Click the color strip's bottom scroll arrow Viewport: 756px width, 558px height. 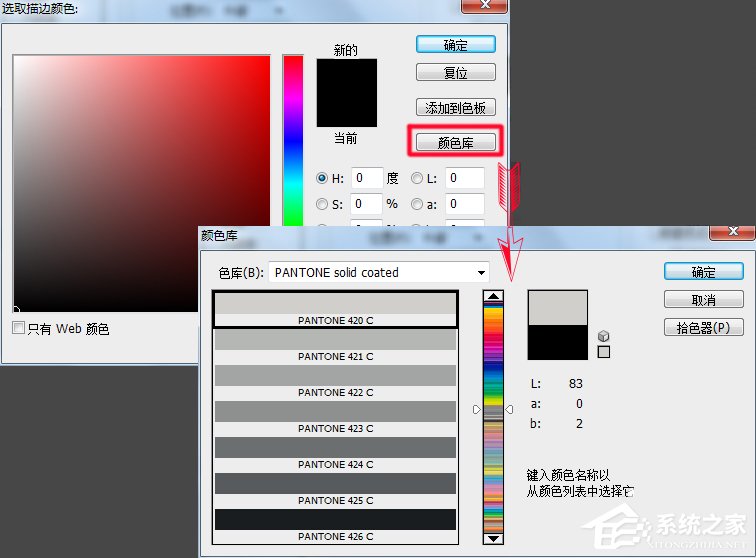click(x=492, y=538)
